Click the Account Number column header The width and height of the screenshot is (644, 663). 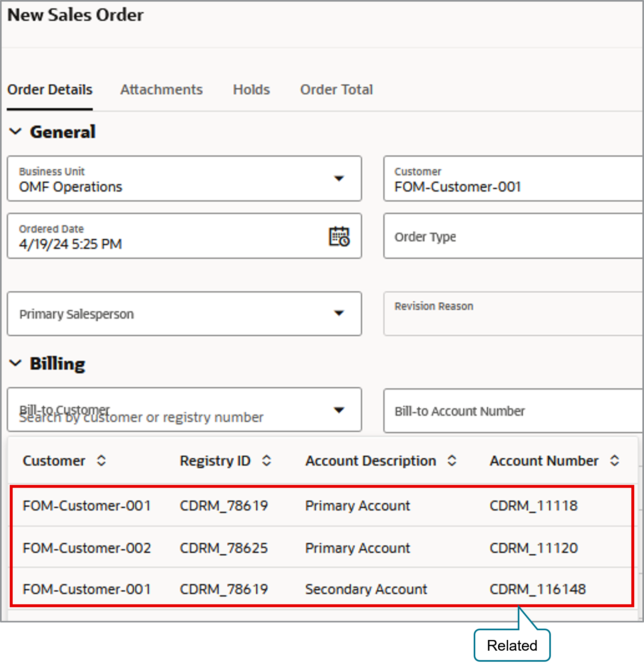tap(544, 461)
